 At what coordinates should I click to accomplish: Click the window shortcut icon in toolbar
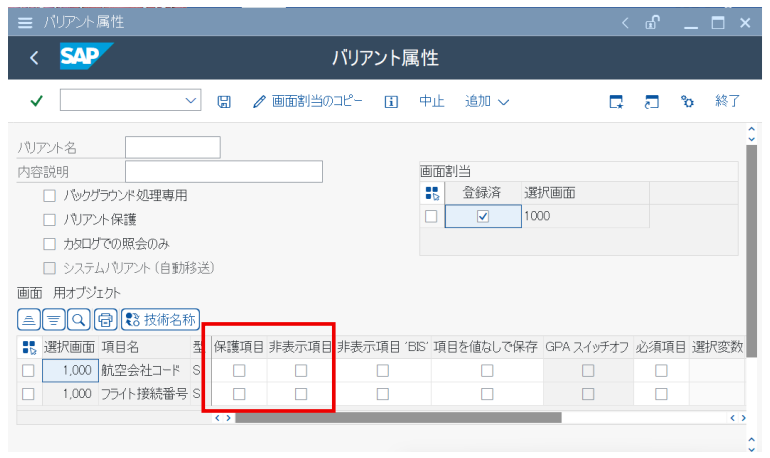coord(651,102)
